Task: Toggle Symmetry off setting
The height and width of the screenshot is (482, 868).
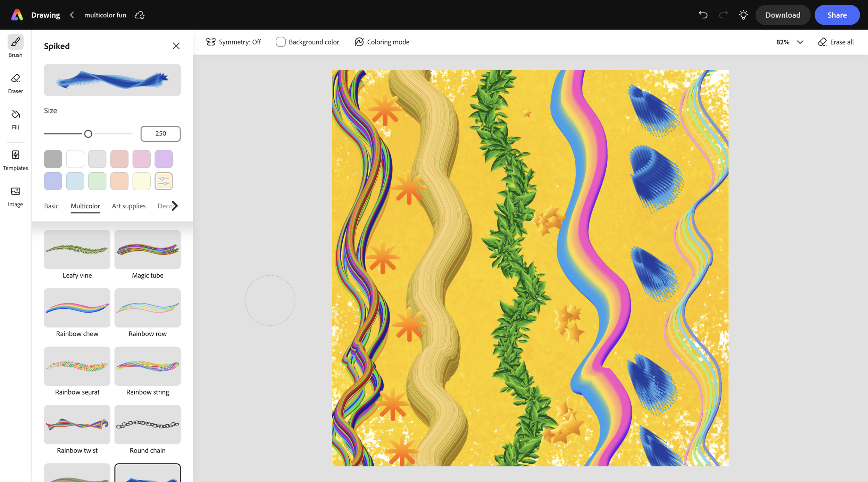Action: (x=233, y=42)
